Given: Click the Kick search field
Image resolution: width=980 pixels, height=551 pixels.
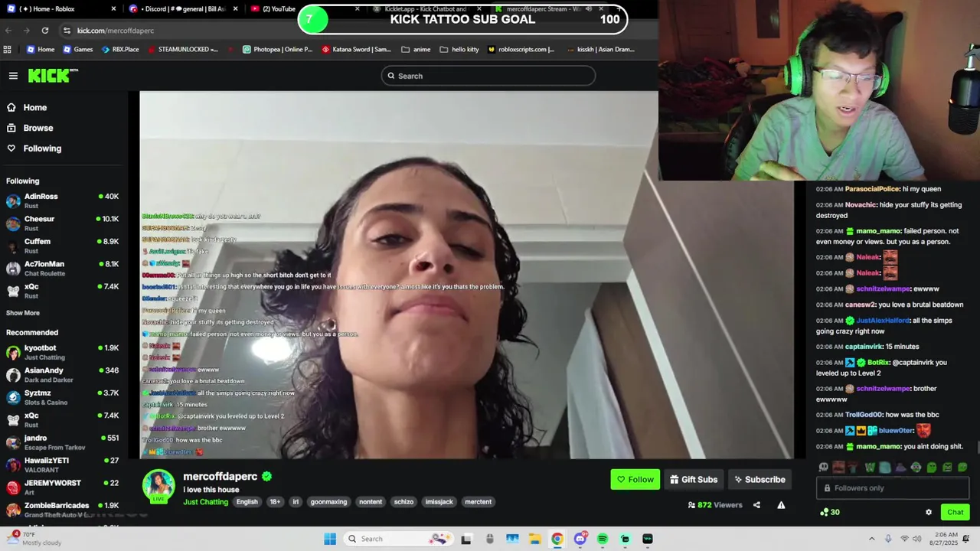Looking at the screenshot, I should pyautogui.click(x=488, y=76).
